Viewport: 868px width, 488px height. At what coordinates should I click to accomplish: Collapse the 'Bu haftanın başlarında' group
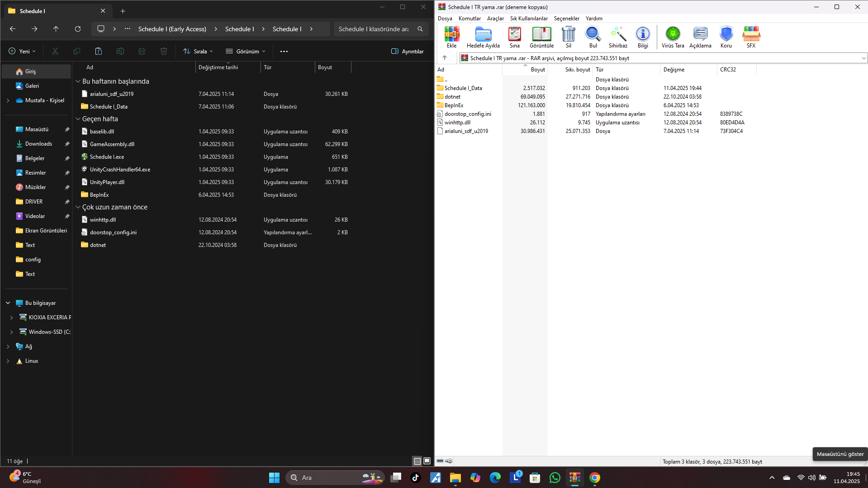(x=78, y=81)
